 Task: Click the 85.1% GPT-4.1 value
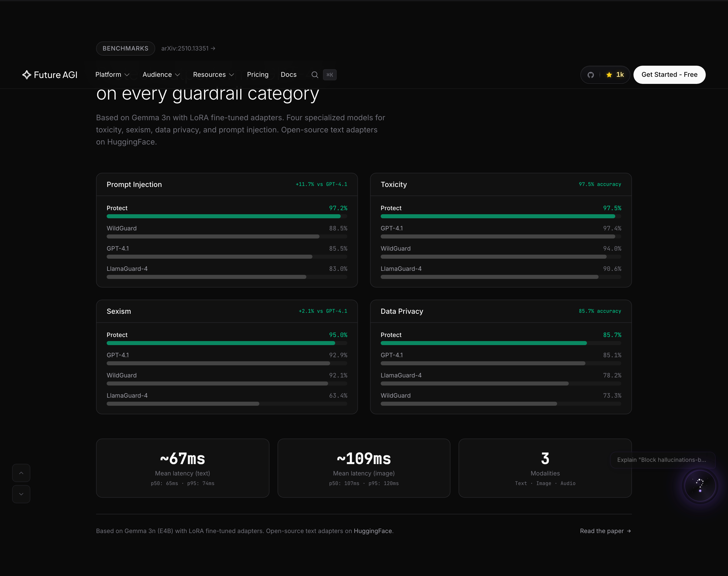pos(612,355)
